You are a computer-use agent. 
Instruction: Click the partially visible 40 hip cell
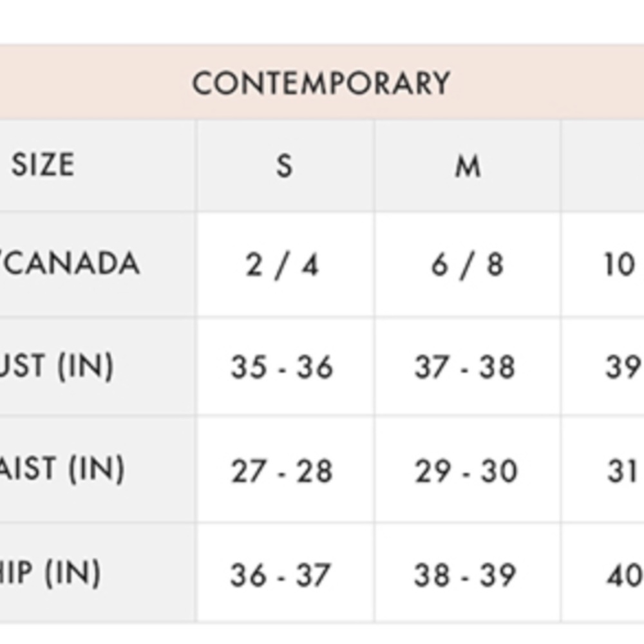[603, 573]
